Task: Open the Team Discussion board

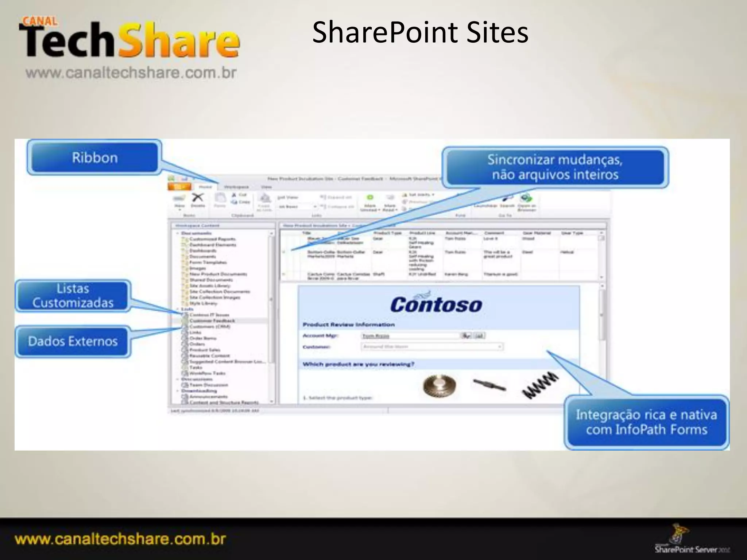Action: click(209, 385)
